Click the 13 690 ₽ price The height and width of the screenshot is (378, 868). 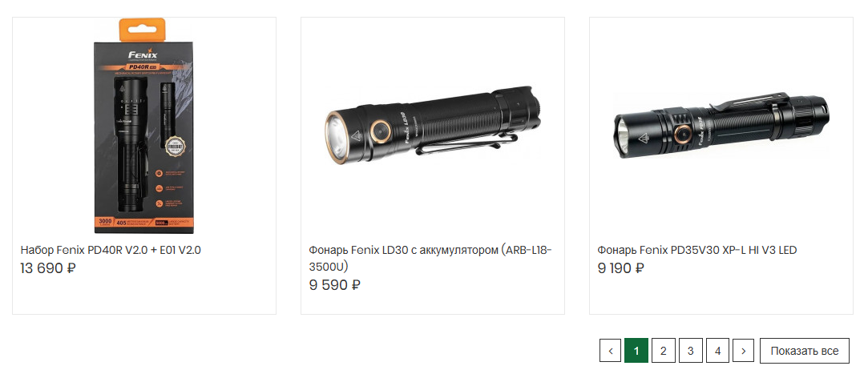click(47, 268)
